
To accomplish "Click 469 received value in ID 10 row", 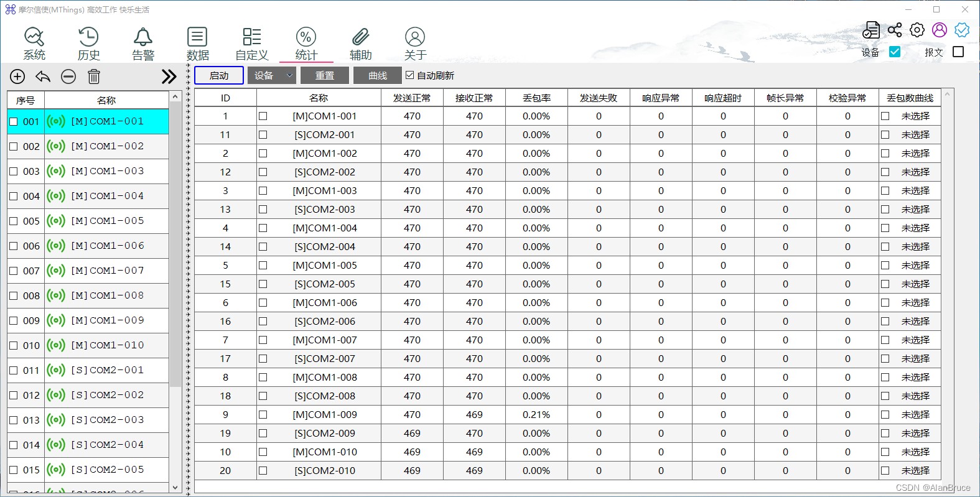I will (x=474, y=452).
